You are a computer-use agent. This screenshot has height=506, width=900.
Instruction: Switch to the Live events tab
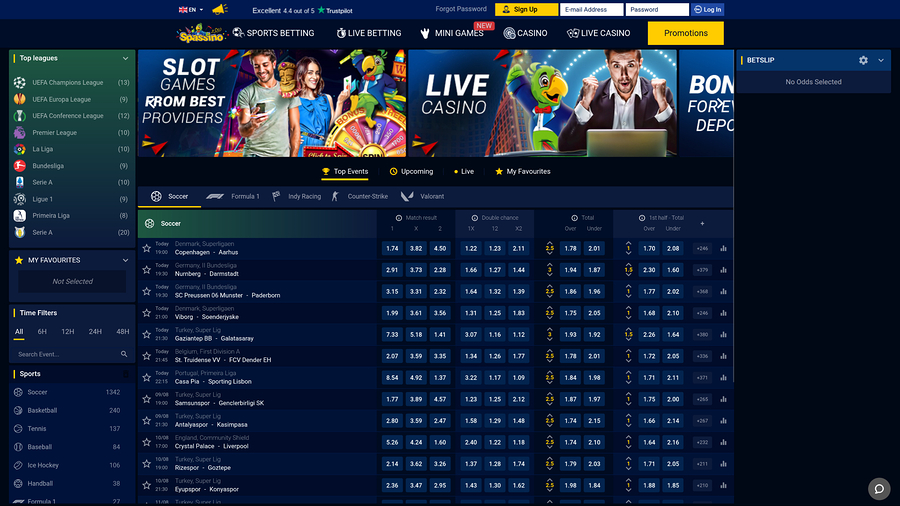(464, 172)
